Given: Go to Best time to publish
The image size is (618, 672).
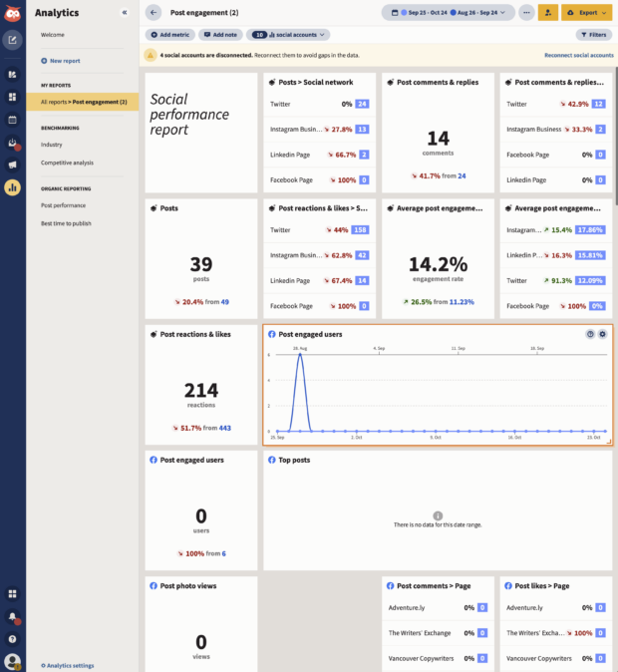Looking at the screenshot, I should [x=66, y=223].
